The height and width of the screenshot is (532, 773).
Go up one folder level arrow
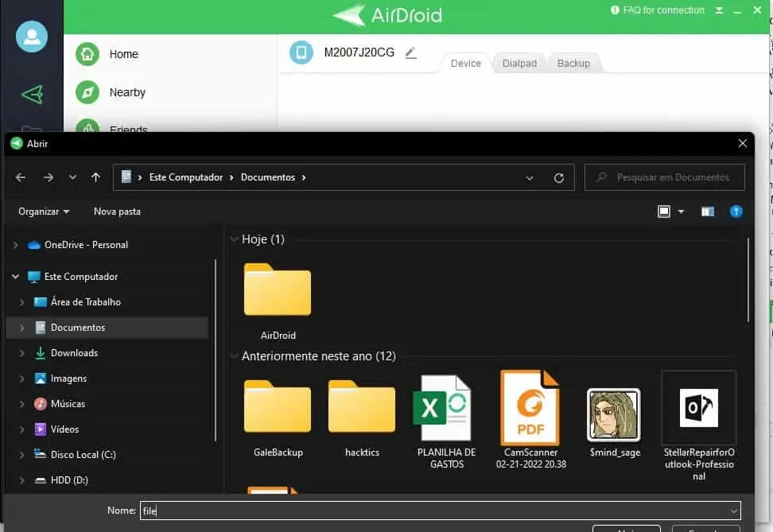(95, 177)
